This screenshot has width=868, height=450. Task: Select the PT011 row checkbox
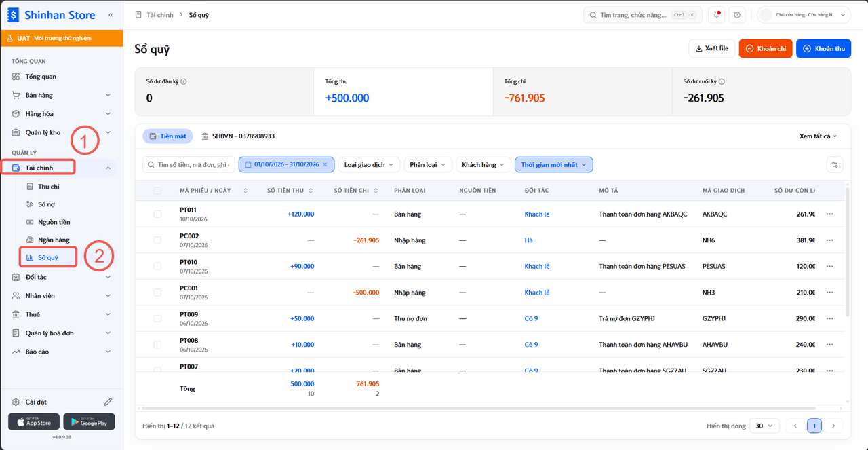click(x=157, y=214)
